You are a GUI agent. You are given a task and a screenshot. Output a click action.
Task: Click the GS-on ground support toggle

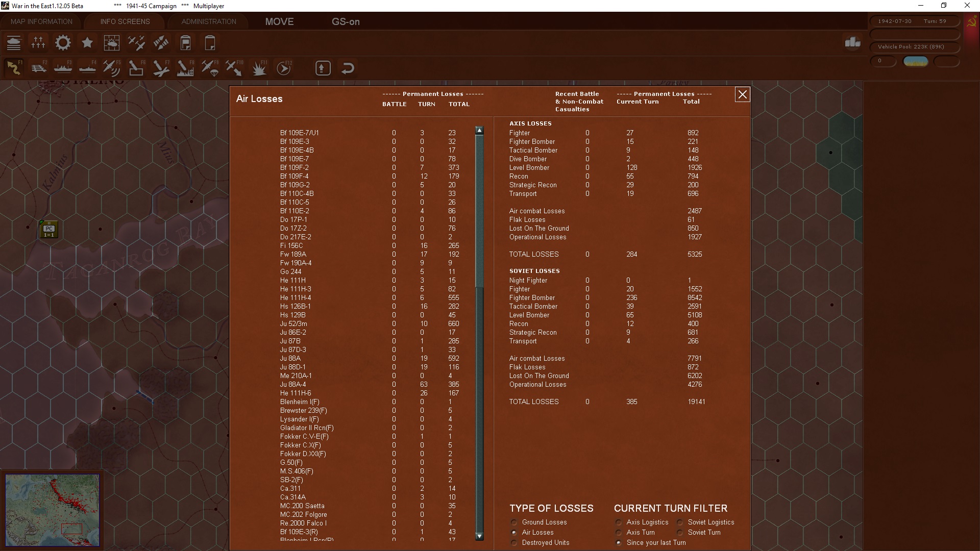click(346, 21)
